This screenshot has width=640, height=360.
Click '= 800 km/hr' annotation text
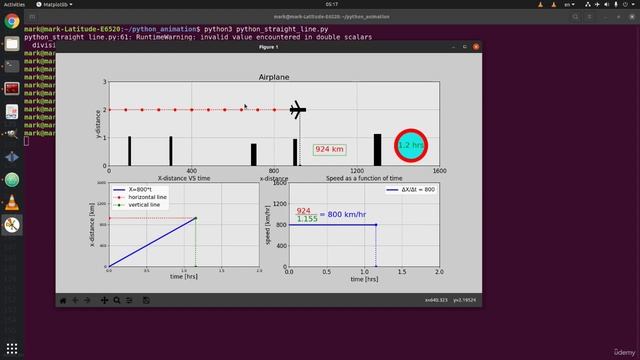(x=343, y=214)
